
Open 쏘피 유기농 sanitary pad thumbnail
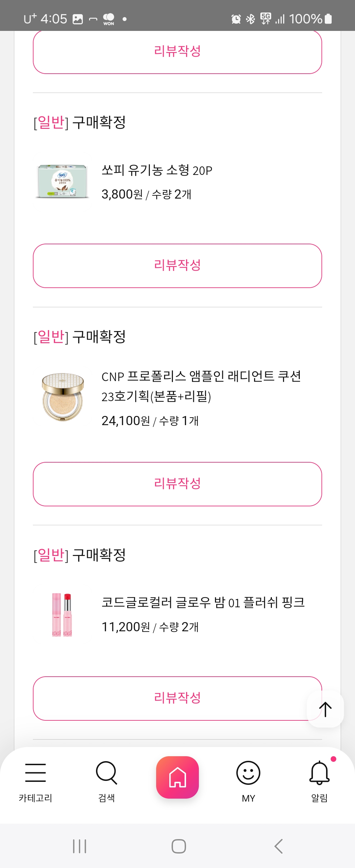click(63, 181)
